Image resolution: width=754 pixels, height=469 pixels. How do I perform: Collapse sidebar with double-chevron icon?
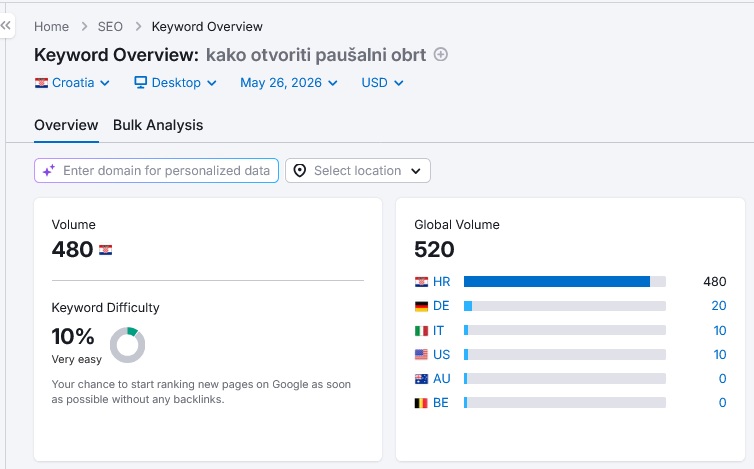pyautogui.click(x=6, y=25)
